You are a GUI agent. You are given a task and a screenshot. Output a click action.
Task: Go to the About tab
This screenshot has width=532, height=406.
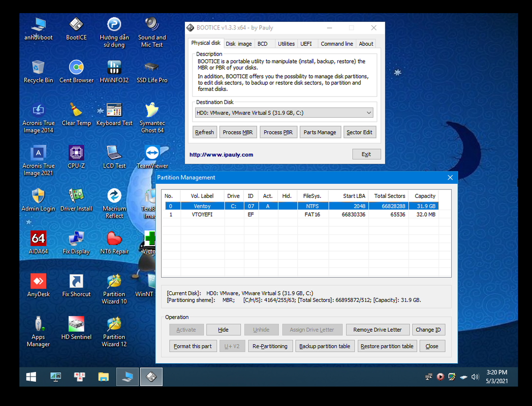[366, 44]
